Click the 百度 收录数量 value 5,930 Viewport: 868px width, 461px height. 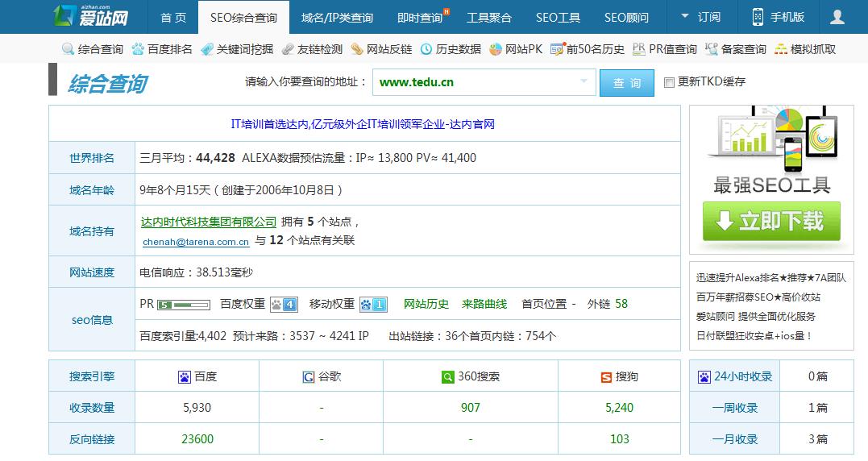coord(197,408)
